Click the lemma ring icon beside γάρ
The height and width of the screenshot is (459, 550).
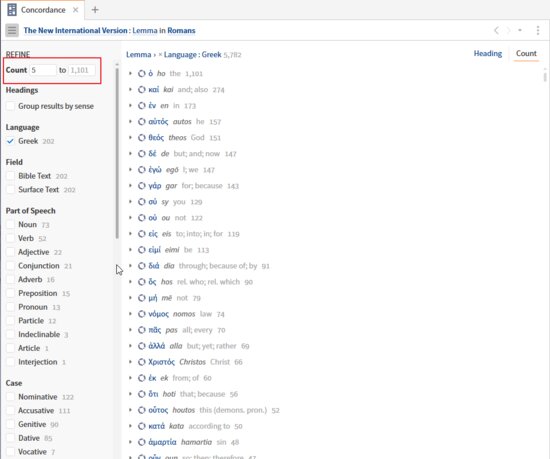coord(141,186)
